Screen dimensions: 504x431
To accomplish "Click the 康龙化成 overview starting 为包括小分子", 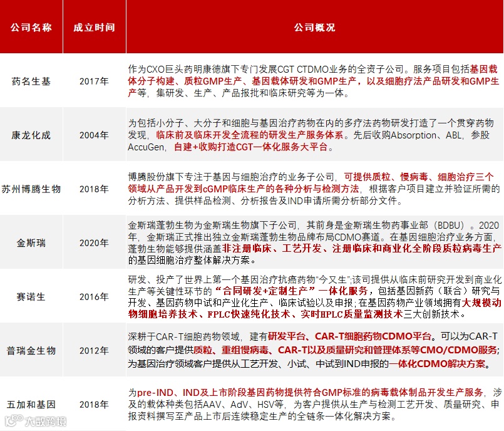I will (311, 135).
